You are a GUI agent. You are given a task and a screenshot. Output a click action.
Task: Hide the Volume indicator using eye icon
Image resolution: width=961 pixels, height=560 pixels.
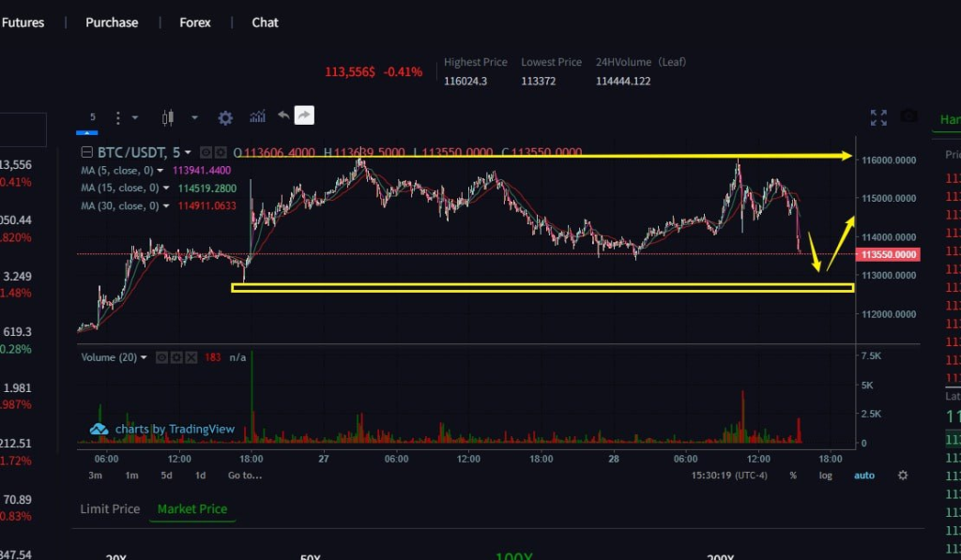(160, 357)
